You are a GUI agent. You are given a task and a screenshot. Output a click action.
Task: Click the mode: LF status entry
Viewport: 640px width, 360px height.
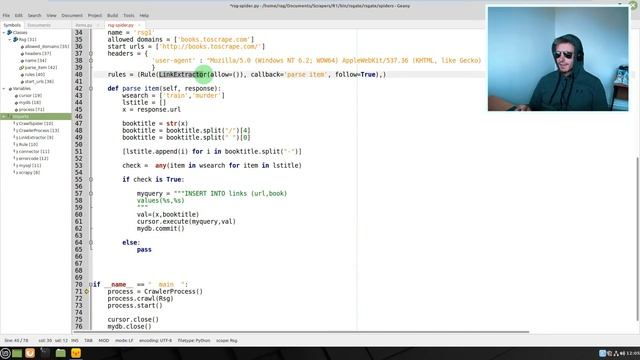(x=124, y=340)
